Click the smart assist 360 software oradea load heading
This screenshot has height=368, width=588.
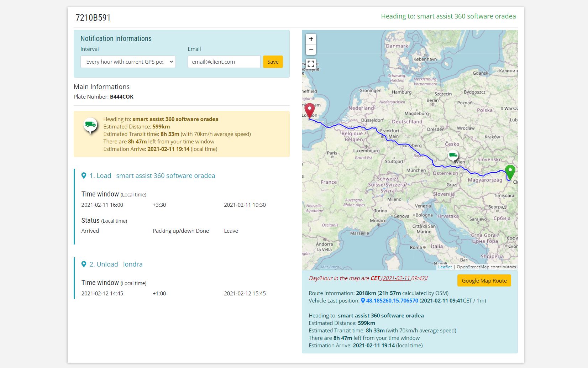[166, 175]
